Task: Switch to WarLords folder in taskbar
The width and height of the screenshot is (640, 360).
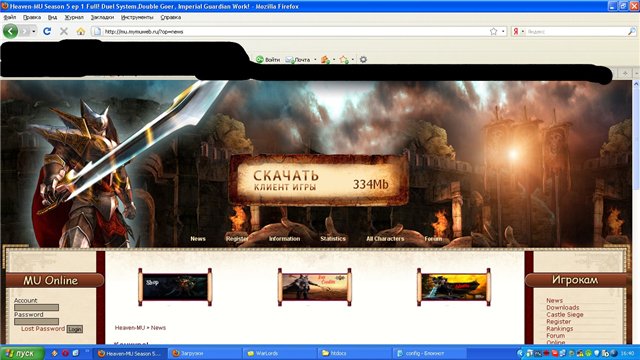Action: 280,353
